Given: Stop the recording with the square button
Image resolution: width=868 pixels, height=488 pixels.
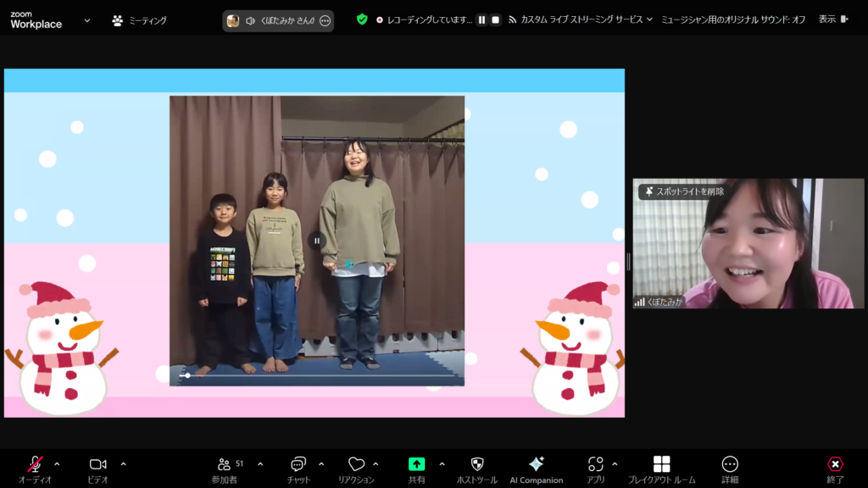Looking at the screenshot, I should point(496,19).
